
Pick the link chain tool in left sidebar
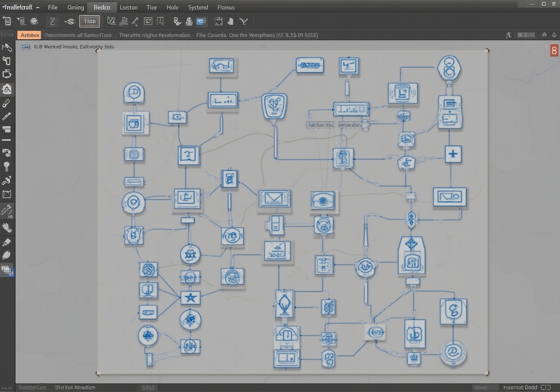(7, 103)
